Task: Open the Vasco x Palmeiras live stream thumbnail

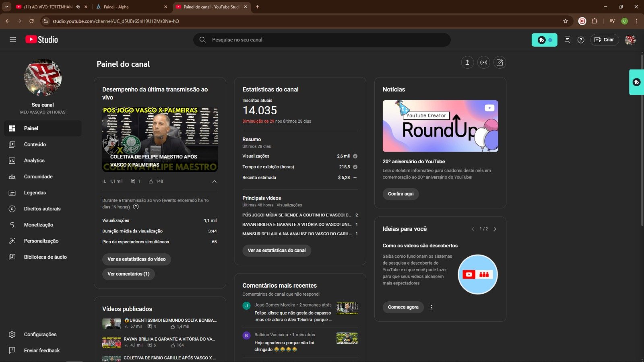Action: pyautogui.click(x=160, y=140)
